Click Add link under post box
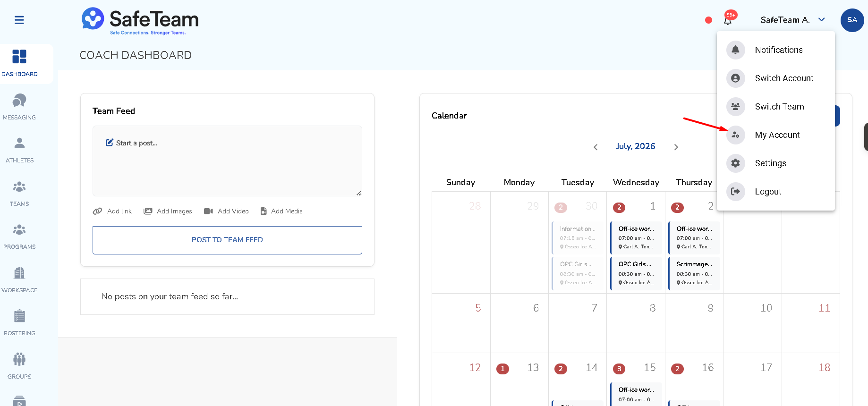Image resolution: width=868 pixels, height=406 pixels. click(112, 211)
